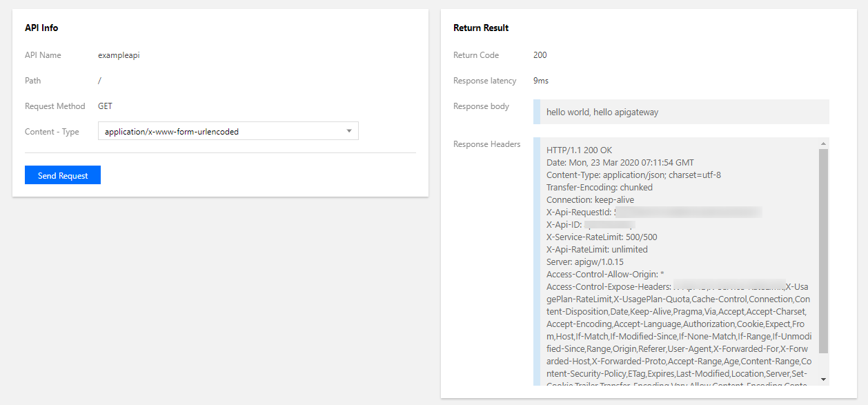Click the 9ms response latency value
The image size is (868, 405).
coord(541,81)
